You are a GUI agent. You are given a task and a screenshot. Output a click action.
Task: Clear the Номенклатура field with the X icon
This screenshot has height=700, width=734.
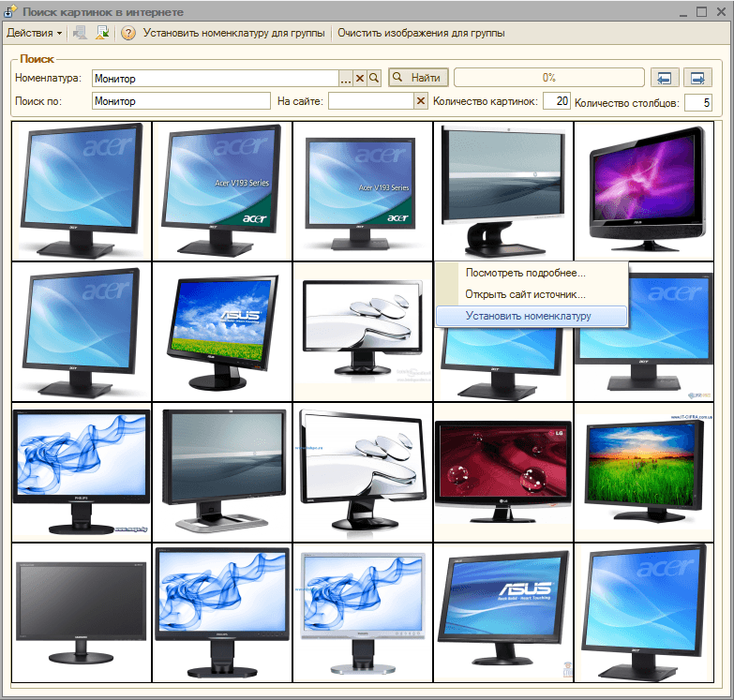[359, 79]
